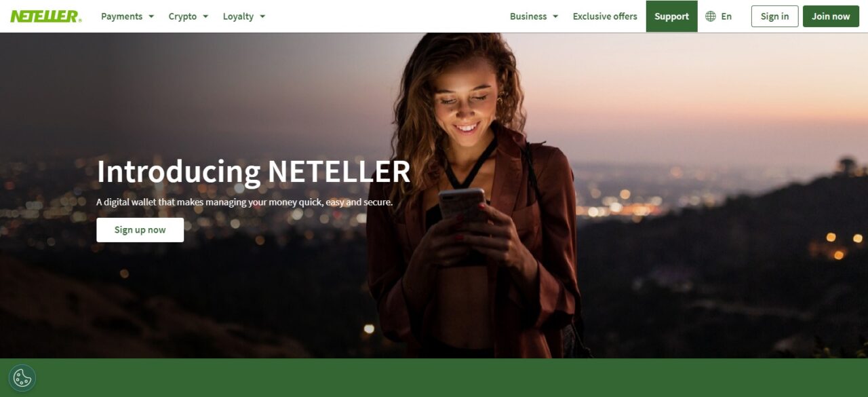Screen dimensions: 868x397
Task: Click the Introducing NETELLER headline
Action: 254,172
